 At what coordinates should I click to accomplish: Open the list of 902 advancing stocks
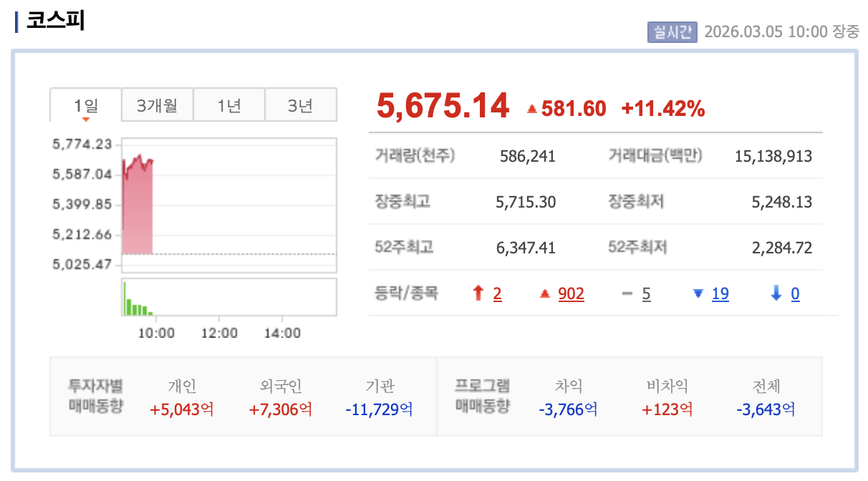tap(572, 293)
